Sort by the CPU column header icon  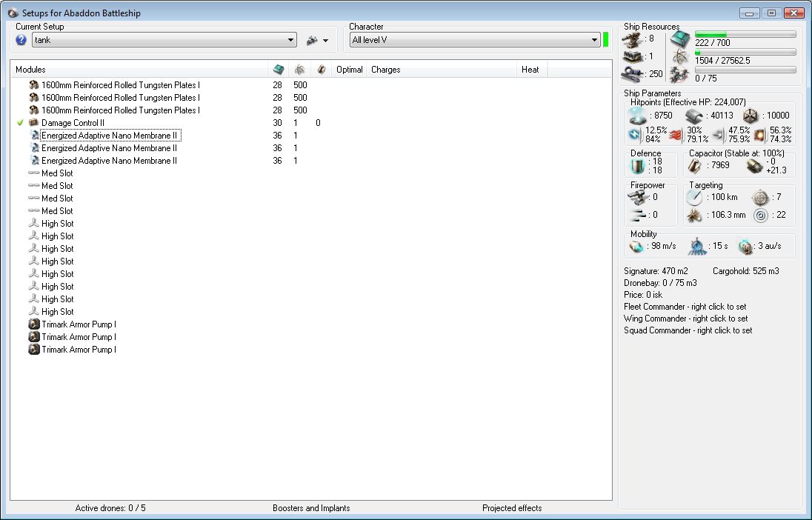279,70
